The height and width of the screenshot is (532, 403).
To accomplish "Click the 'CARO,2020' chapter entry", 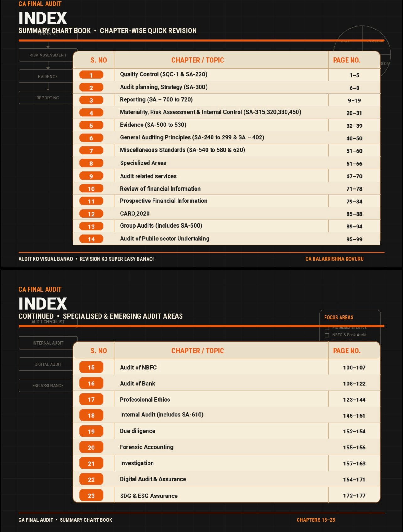I will [135, 214].
